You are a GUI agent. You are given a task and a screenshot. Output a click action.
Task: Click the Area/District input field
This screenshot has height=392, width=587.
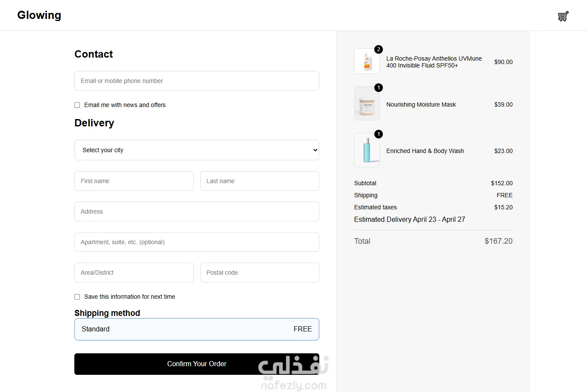[x=134, y=273]
